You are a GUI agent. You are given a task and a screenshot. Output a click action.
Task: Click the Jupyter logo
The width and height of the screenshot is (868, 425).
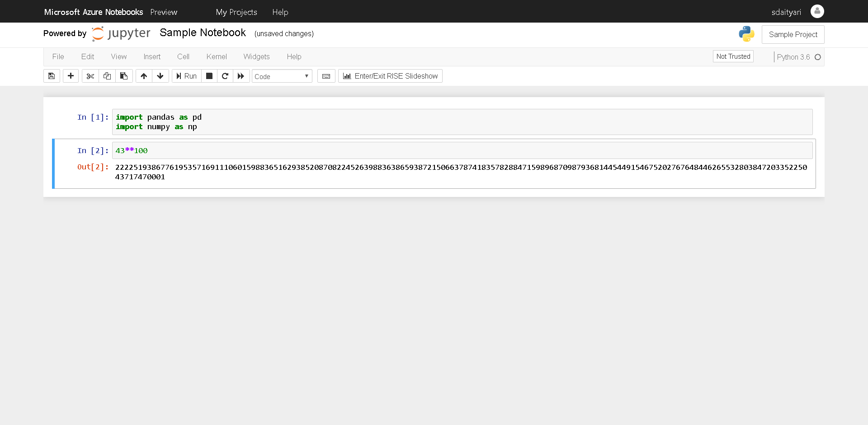click(121, 33)
